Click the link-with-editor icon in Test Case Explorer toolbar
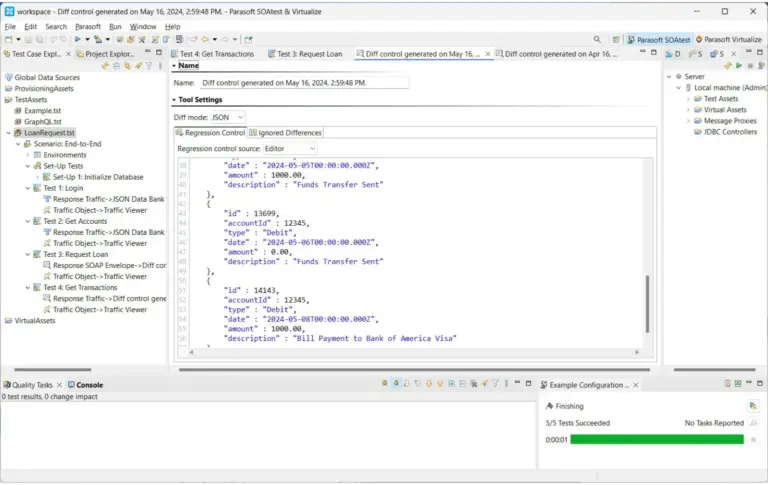The height and width of the screenshot is (485, 768). pos(105,66)
